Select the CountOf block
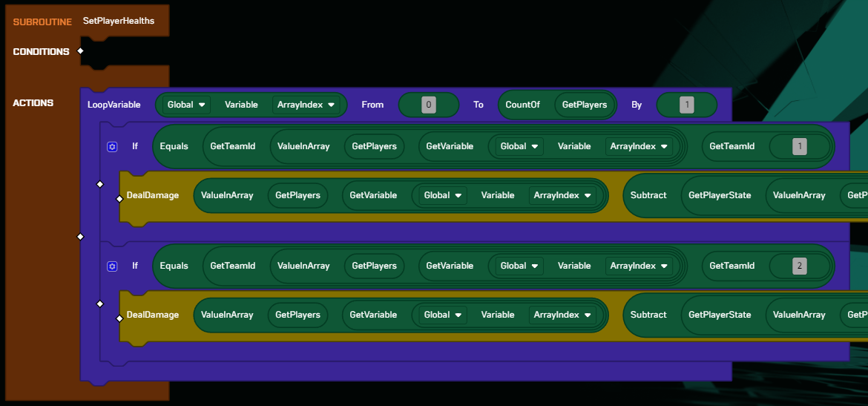The image size is (868, 406). coord(523,105)
